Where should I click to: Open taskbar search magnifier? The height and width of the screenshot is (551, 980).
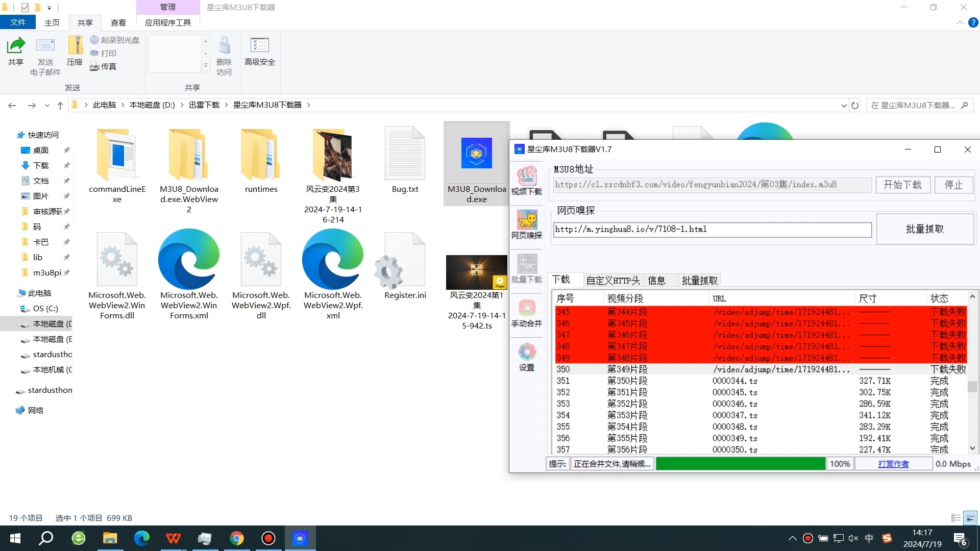(x=46, y=538)
